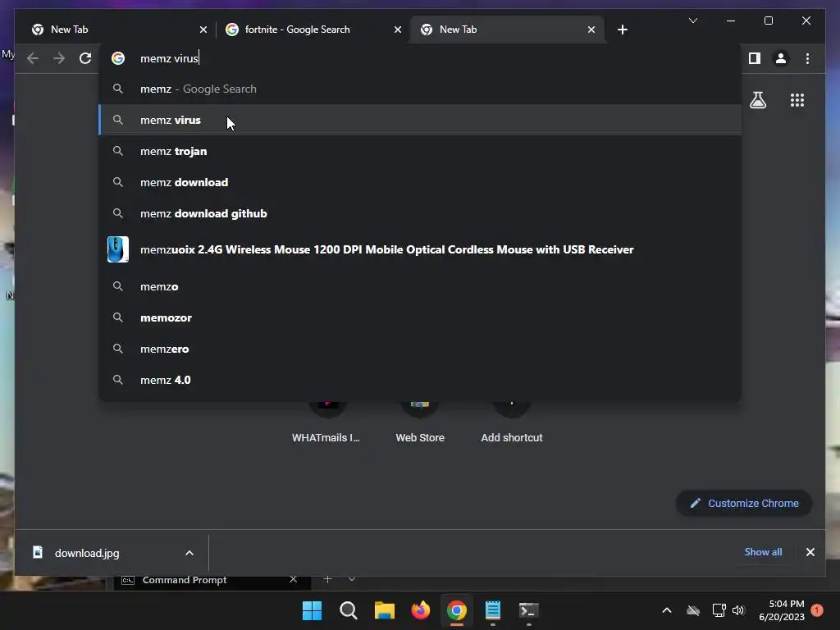Pick the 'memz download' suggestion
840x630 pixels.
420,182
